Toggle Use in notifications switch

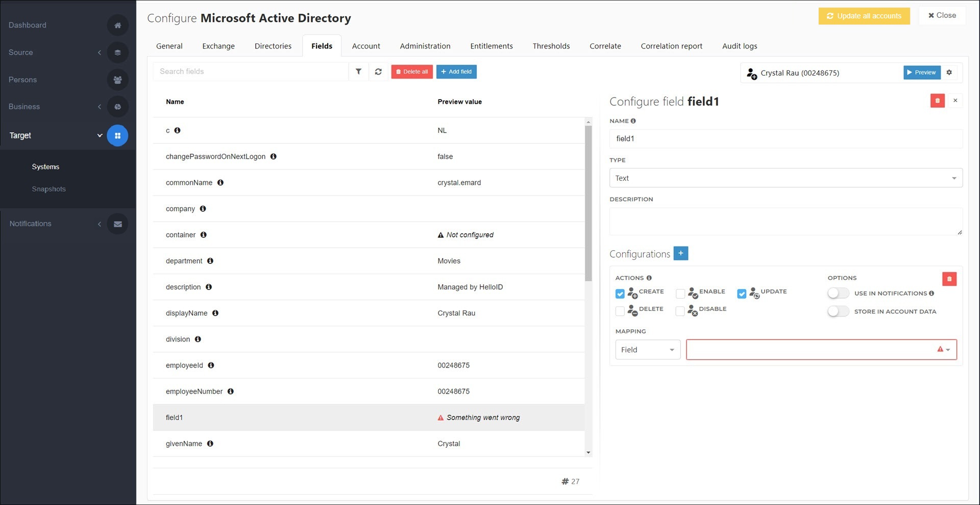[838, 293]
